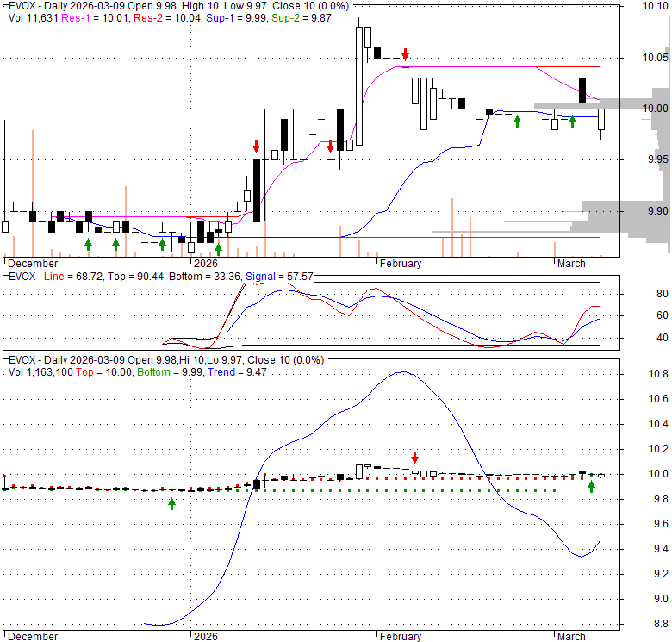Click the 10.05 price axis label
This screenshot has width=672, height=642.
click(656, 58)
